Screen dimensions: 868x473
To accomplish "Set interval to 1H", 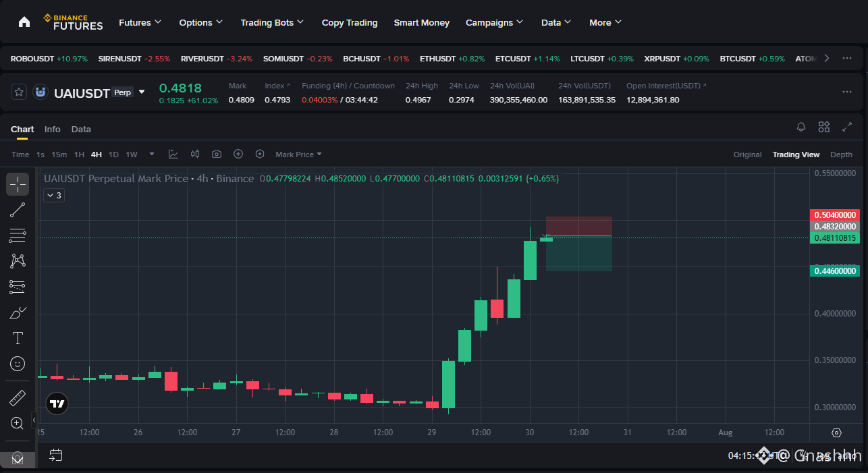I will click(x=80, y=155).
